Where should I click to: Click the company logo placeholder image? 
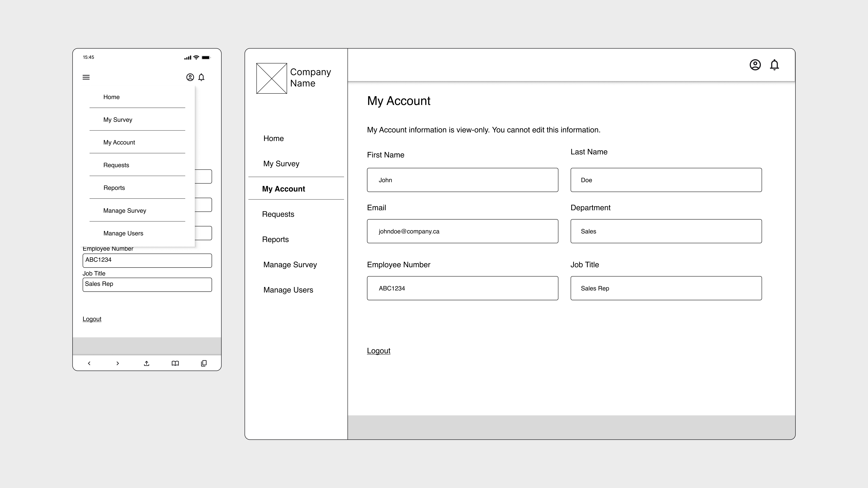click(272, 78)
